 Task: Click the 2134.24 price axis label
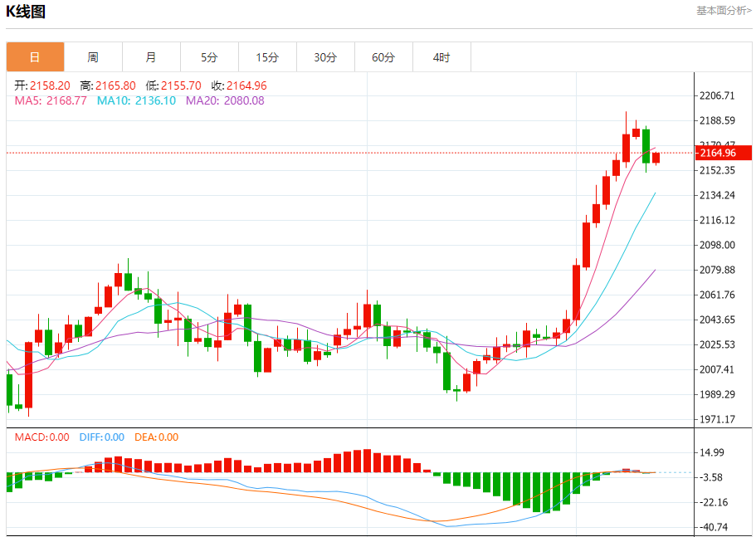pos(718,195)
